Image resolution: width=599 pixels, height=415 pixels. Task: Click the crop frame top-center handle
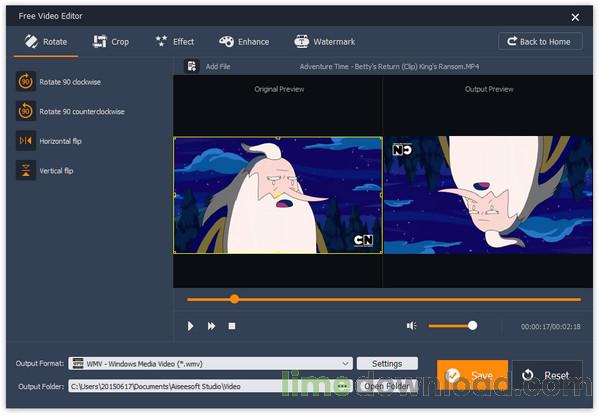click(x=278, y=138)
